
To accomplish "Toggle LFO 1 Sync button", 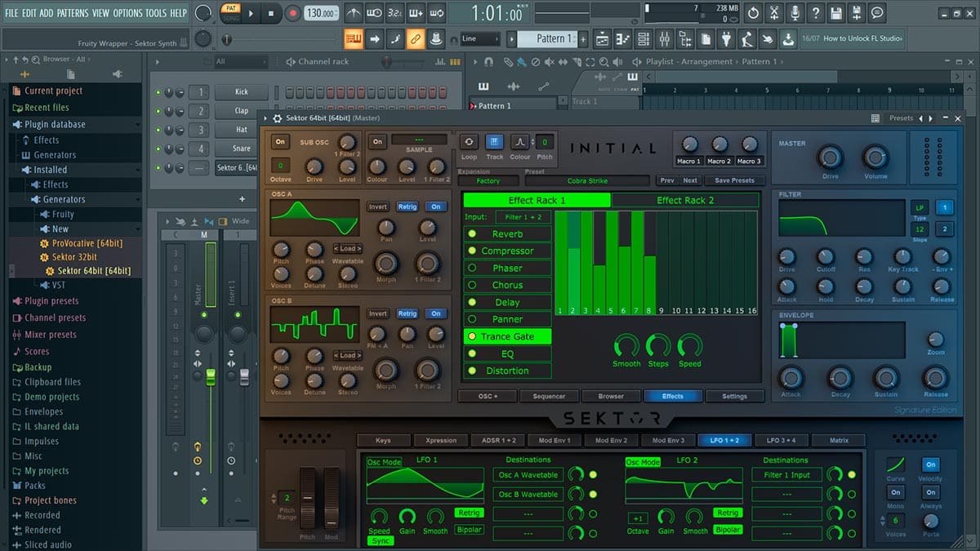I will [x=381, y=540].
